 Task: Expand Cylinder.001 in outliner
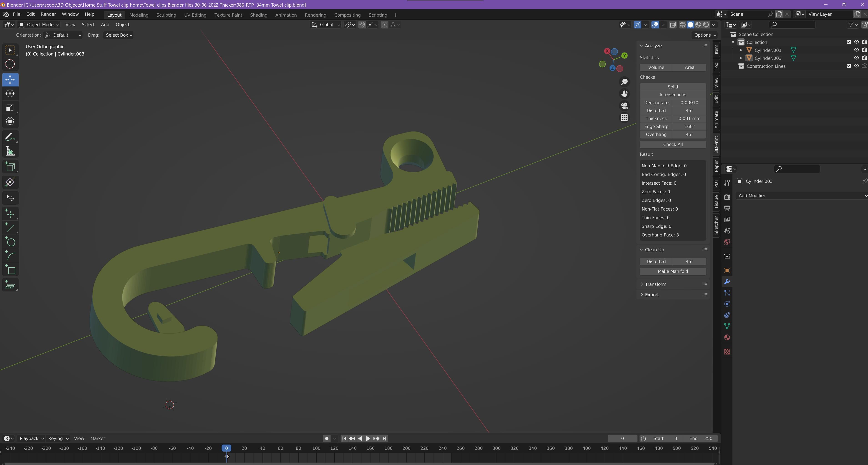point(741,50)
